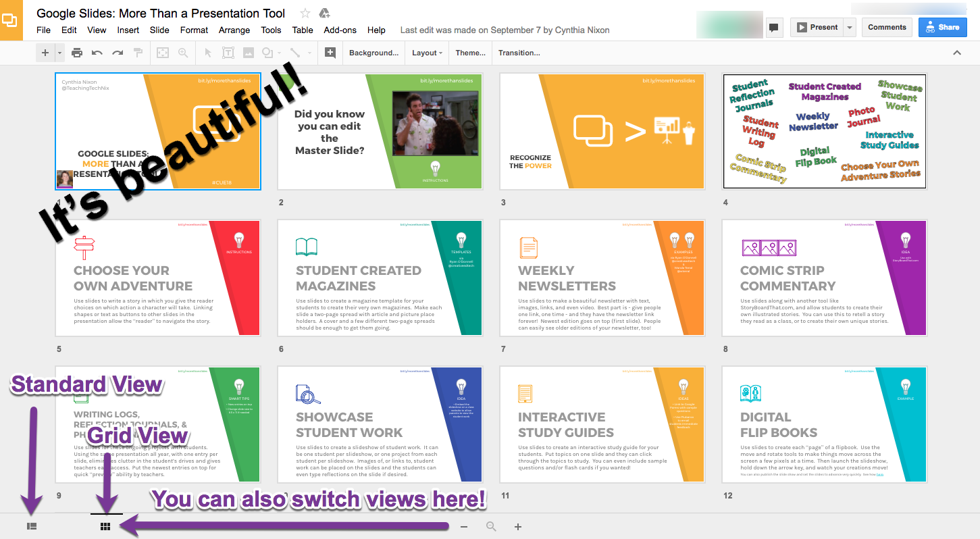This screenshot has height=539, width=980.
Task: Click the Share button
Action: (942, 27)
